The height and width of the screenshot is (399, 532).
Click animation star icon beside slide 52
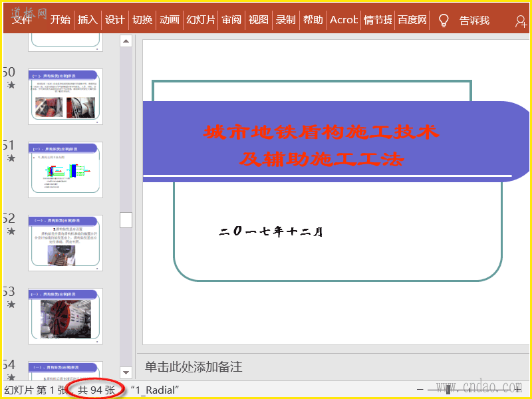tap(11, 231)
